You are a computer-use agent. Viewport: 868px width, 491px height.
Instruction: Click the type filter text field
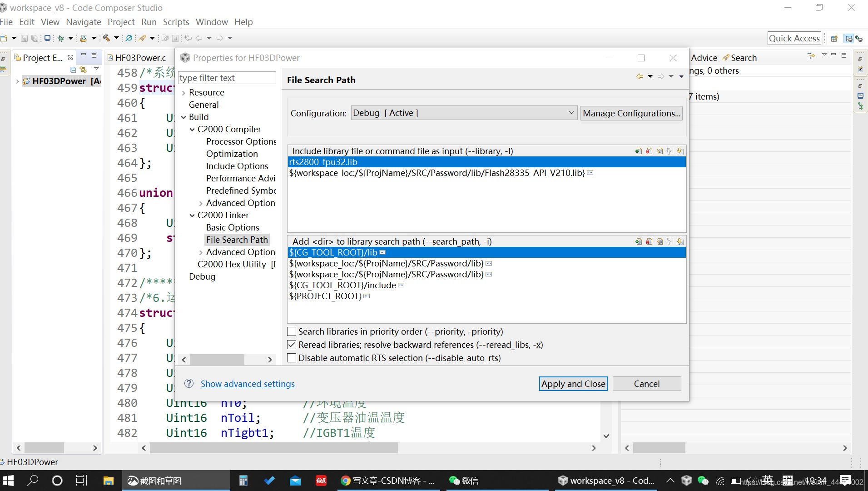click(x=227, y=78)
